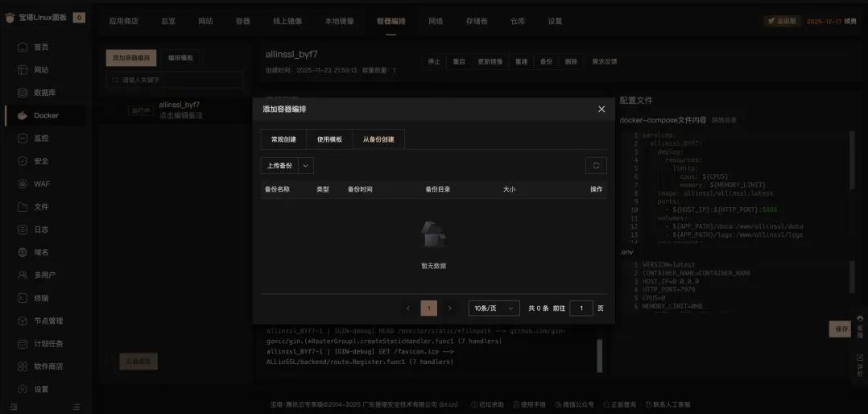Click the 编排模板 button
Image resolution: width=868 pixels, height=414 pixels.
180,58
